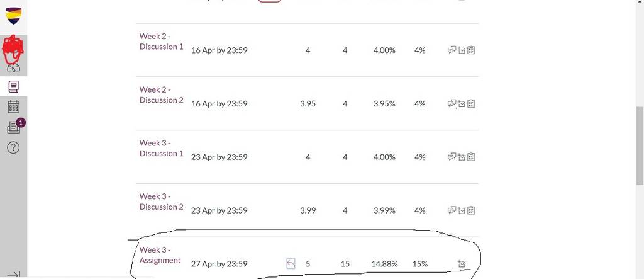Open Week 2 - Discussion 1 link
Viewport: 644px width, 279px height.
[x=162, y=41]
